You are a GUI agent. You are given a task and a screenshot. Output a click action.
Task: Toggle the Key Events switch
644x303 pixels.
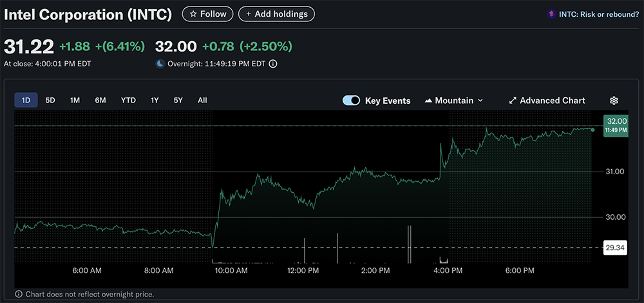coord(351,101)
